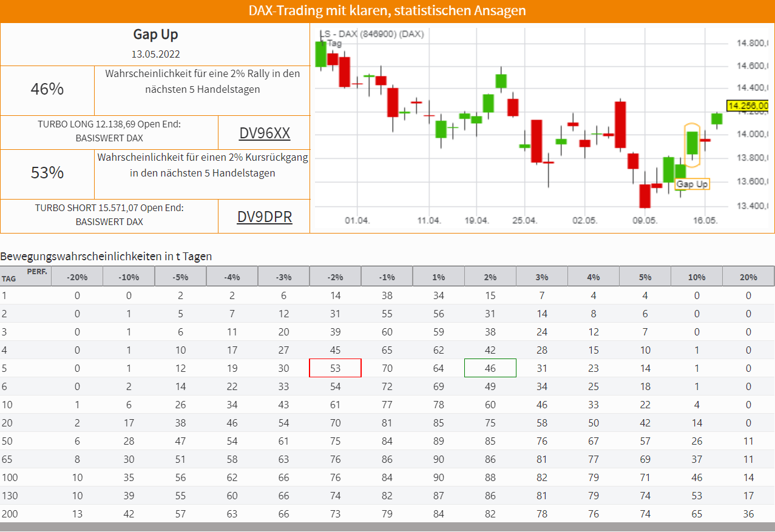Viewport: 775px width, 532px height.
Task: Click the value 90 in row 100
Action: [x=438, y=477]
